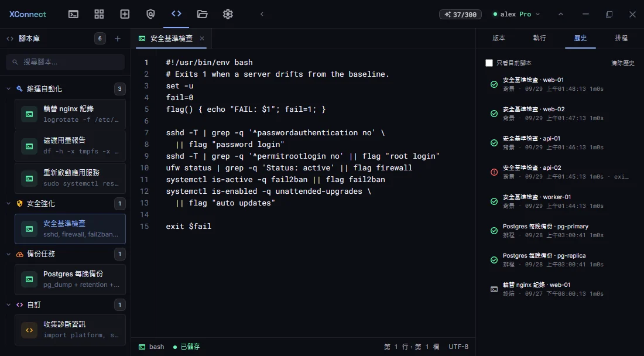Add a new script with plus icon
This screenshot has width=644, height=356.
point(118,39)
